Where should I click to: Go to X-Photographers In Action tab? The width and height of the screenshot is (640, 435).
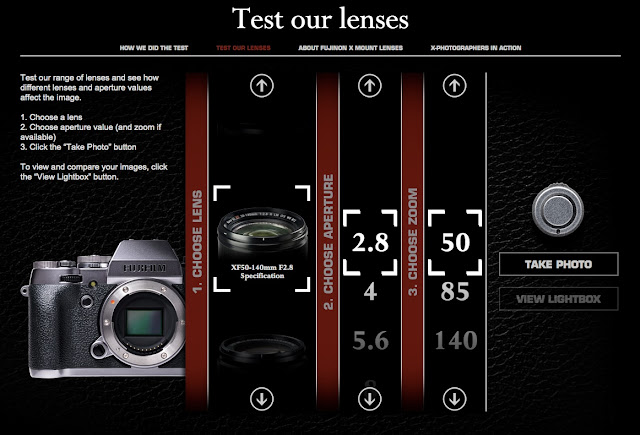[476, 48]
